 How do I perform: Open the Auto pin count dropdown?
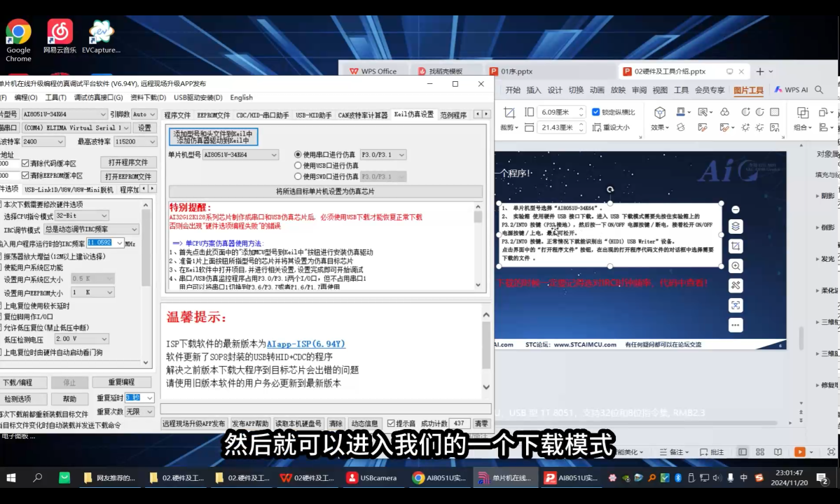coord(144,114)
